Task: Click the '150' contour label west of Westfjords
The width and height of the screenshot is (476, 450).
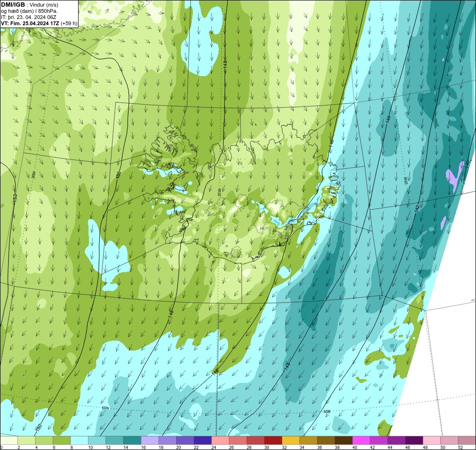Action: 119,175
